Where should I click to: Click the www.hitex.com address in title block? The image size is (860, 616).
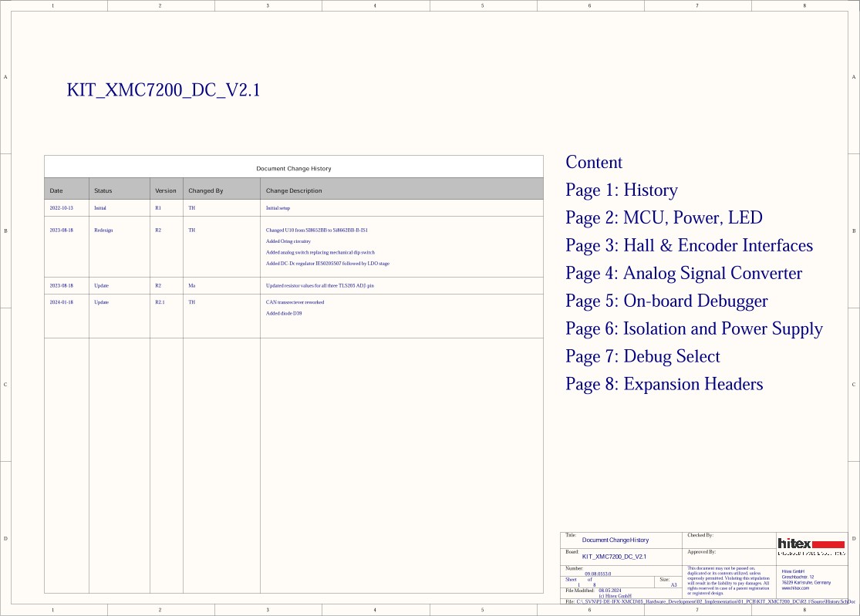click(795, 588)
